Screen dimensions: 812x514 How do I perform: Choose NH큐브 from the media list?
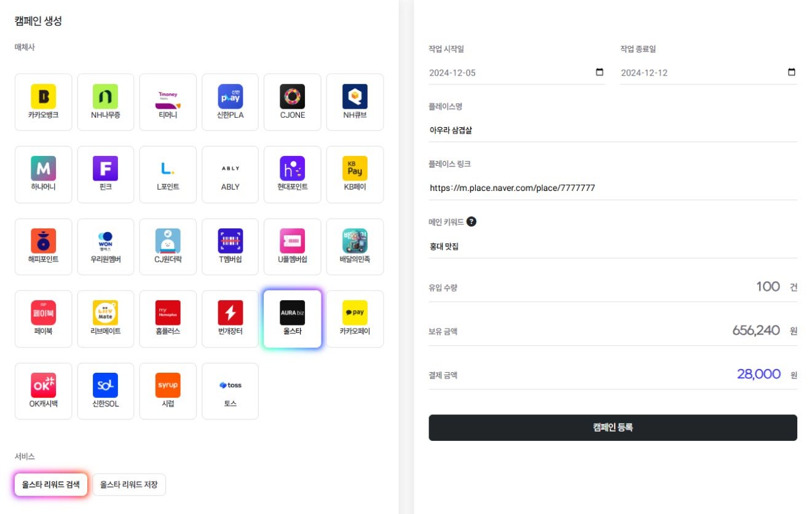click(355, 102)
